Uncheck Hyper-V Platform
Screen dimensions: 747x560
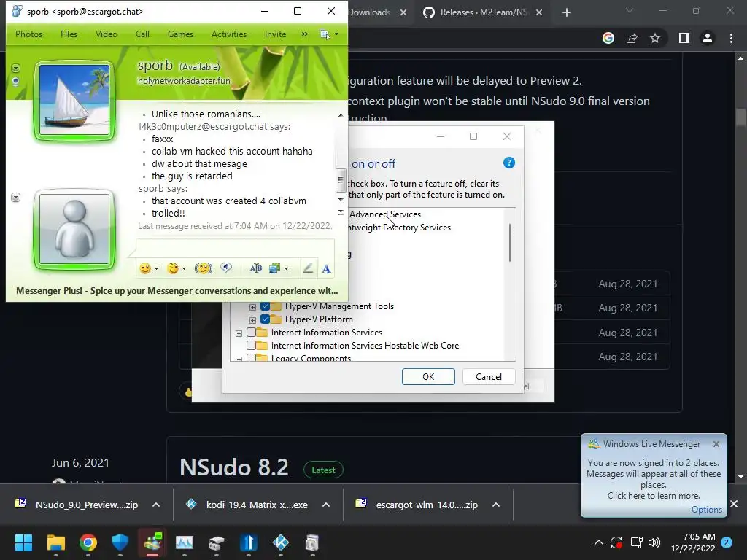tap(266, 319)
